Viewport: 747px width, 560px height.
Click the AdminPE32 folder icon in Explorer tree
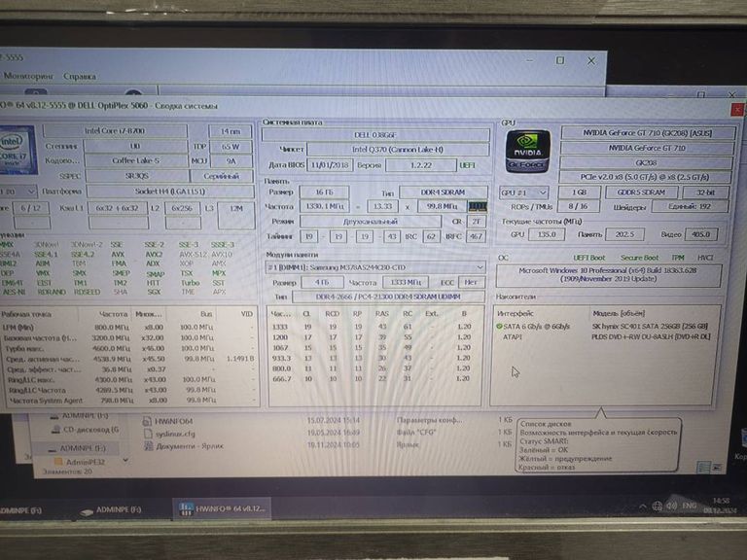point(58,462)
